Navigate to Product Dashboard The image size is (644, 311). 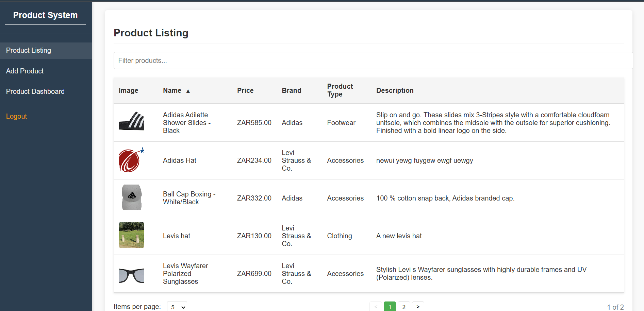tap(35, 91)
